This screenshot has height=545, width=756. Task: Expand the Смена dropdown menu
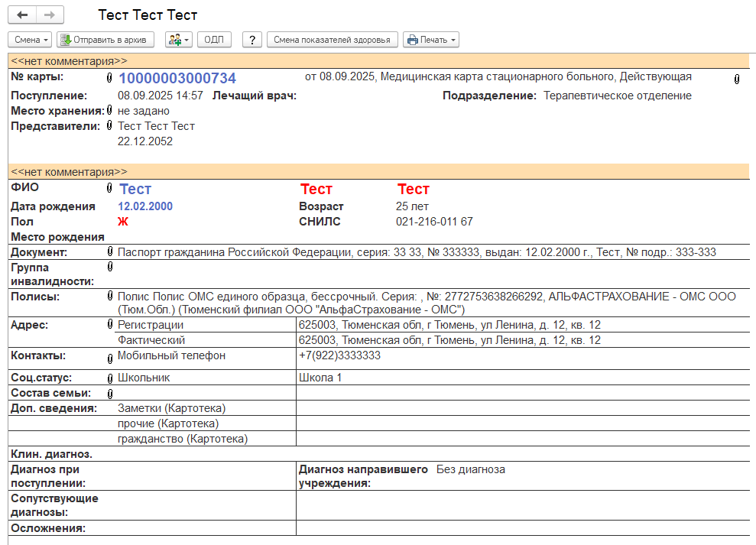pos(31,40)
